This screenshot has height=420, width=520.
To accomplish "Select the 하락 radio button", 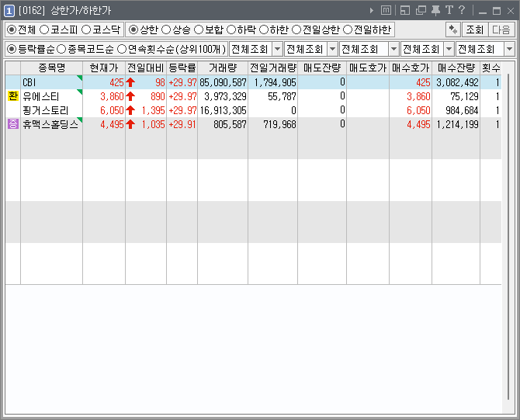I will click(x=231, y=30).
